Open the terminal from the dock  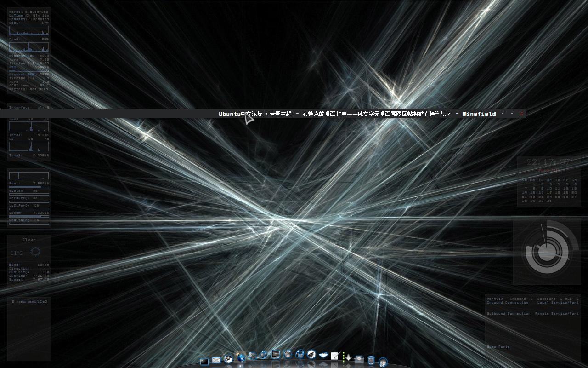(x=204, y=362)
